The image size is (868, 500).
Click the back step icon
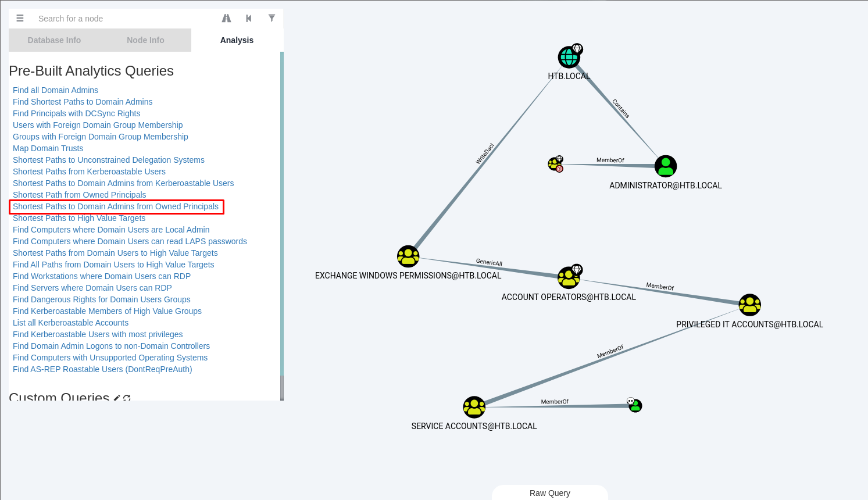click(249, 19)
